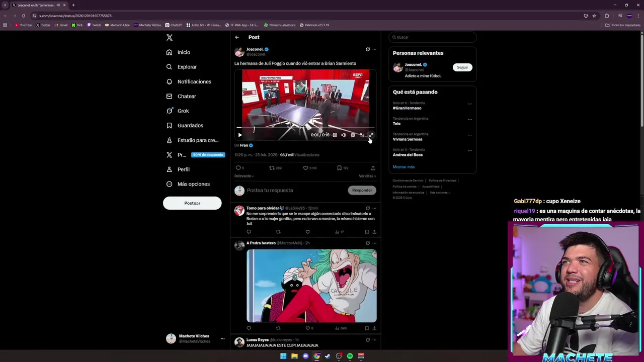644x362 pixels.
Task: Click Mostrar más under trends
Action: coord(404,167)
